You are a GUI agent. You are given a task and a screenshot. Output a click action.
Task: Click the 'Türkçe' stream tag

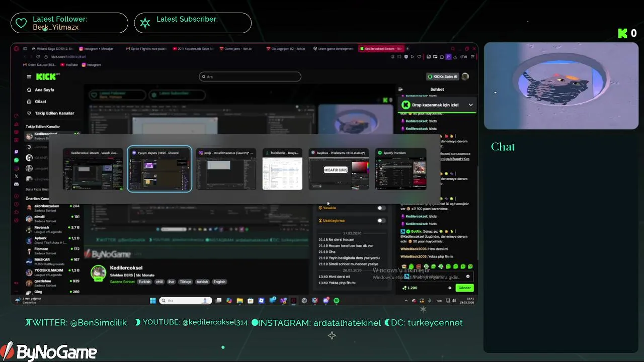[186, 282]
